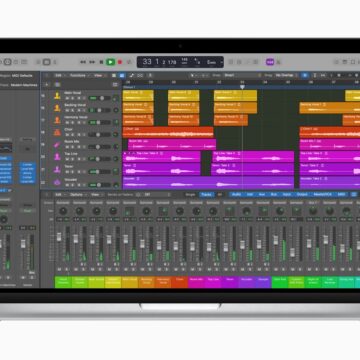Click the Stop button in the transport
Image resolution: width=360 pixels, height=360 pixels.
[101, 62]
